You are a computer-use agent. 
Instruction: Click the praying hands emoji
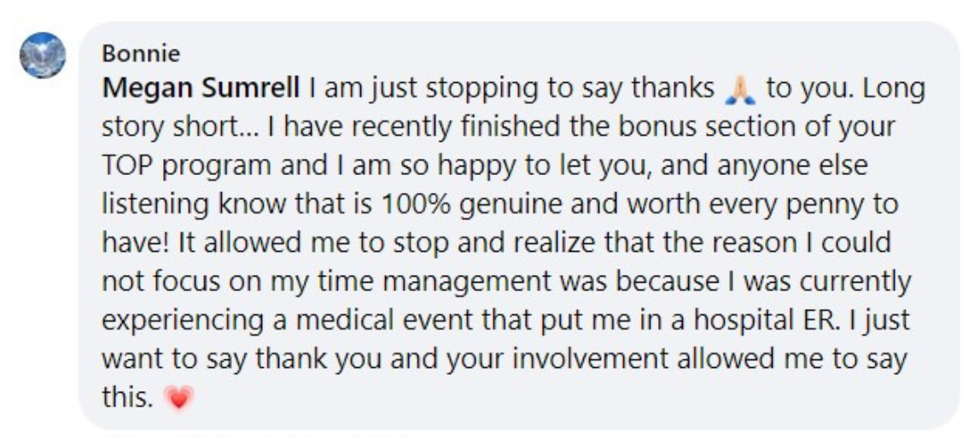[x=738, y=89]
